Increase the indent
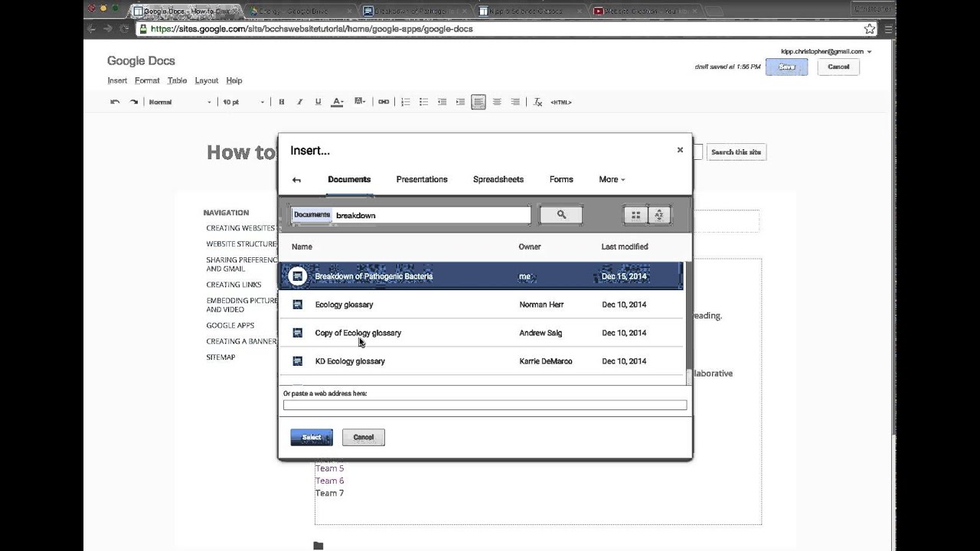Image resolution: width=980 pixels, height=551 pixels. pyautogui.click(x=460, y=102)
